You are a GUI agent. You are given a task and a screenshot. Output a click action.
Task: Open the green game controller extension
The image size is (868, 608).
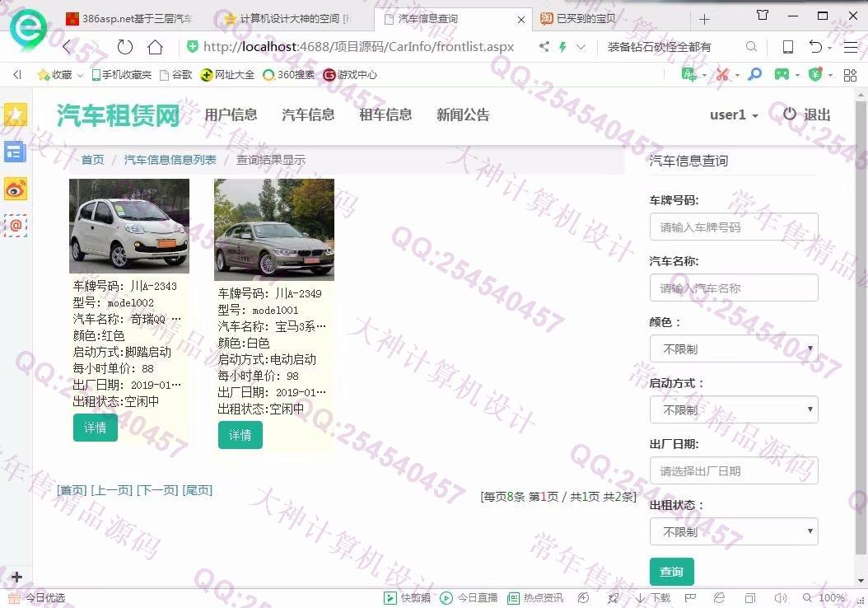pos(782,74)
